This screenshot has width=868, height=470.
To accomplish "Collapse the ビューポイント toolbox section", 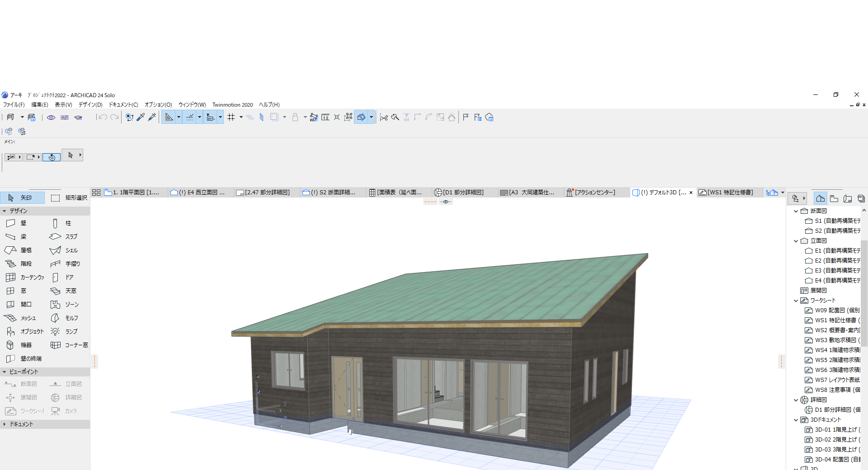I will tap(5, 372).
